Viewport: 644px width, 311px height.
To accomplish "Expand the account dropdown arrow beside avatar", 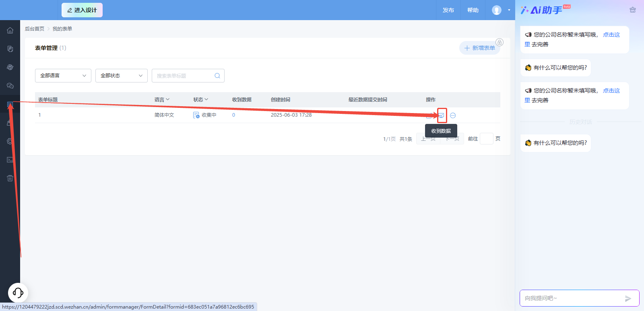I will [509, 10].
